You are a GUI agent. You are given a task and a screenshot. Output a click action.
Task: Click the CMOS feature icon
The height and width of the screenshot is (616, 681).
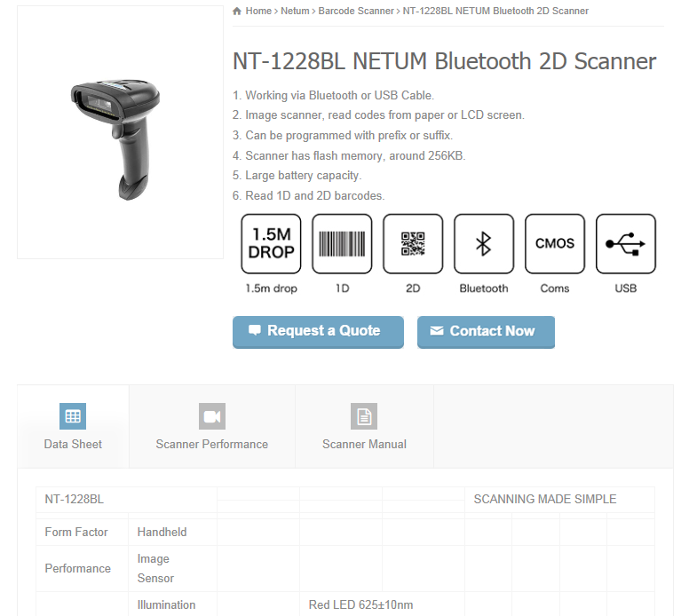555,243
